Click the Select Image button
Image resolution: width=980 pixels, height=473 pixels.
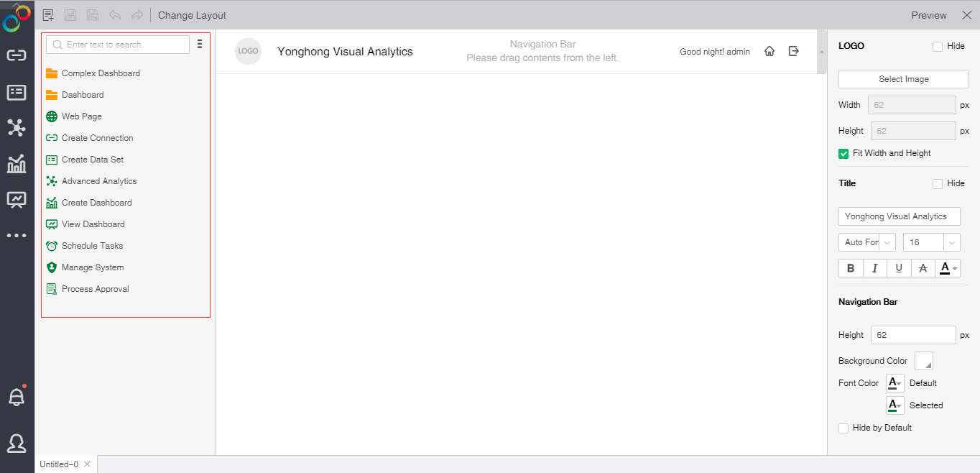click(903, 79)
